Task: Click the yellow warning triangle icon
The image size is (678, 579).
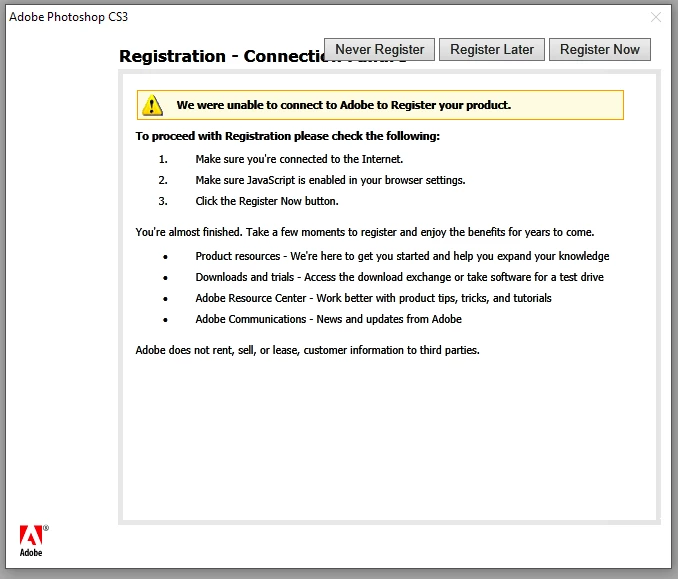Action: (152, 105)
